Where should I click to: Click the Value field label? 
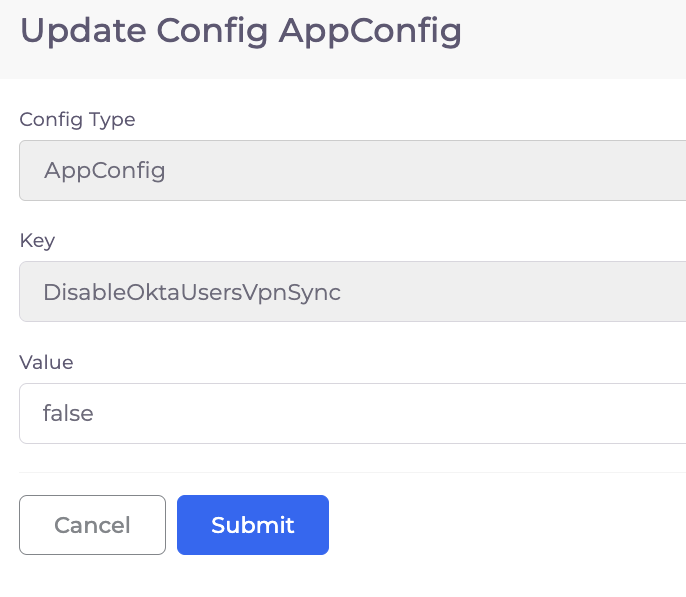tap(46, 362)
